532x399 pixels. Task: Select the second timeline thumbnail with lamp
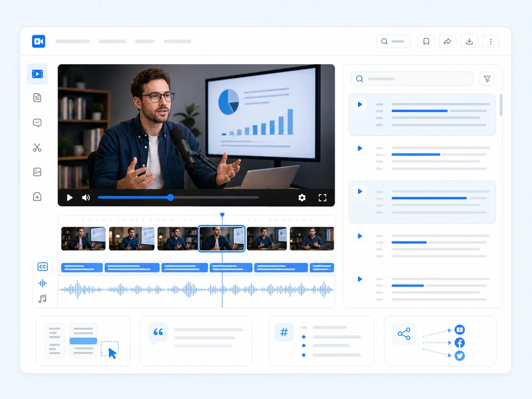point(132,239)
